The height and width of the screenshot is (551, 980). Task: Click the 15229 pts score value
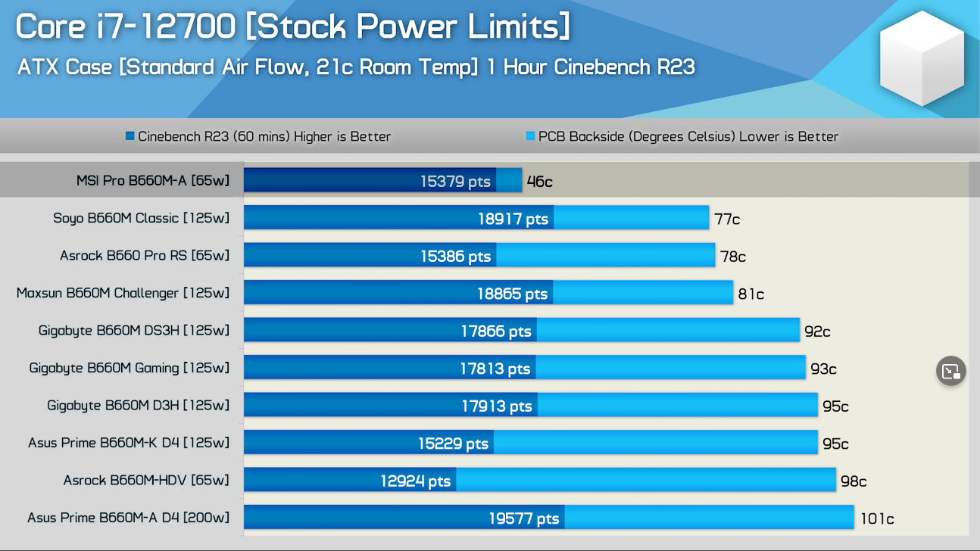pos(453,444)
